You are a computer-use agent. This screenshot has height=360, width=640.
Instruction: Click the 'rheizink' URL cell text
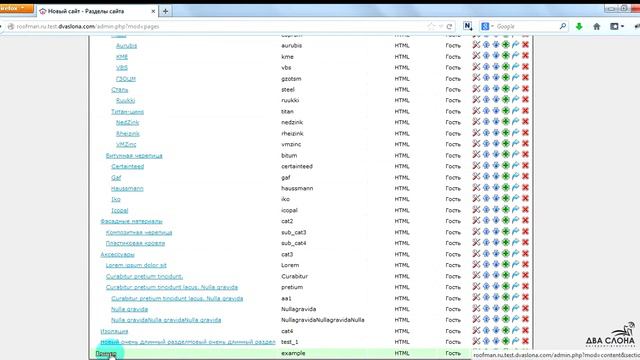click(x=292, y=133)
